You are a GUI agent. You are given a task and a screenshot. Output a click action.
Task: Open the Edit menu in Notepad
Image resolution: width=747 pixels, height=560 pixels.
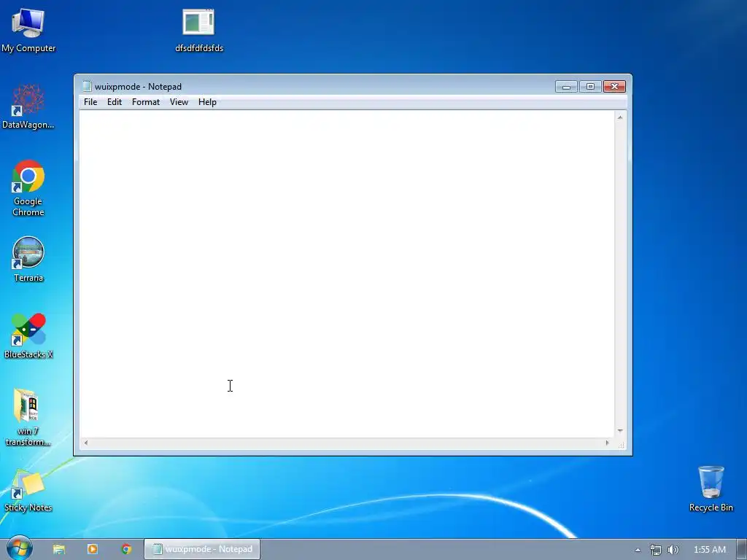coord(115,102)
